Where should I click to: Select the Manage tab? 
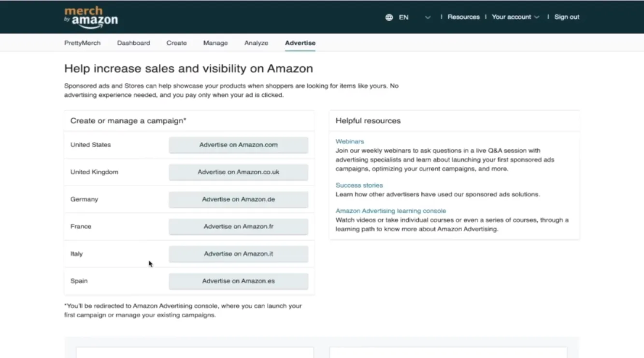[215, 43]
